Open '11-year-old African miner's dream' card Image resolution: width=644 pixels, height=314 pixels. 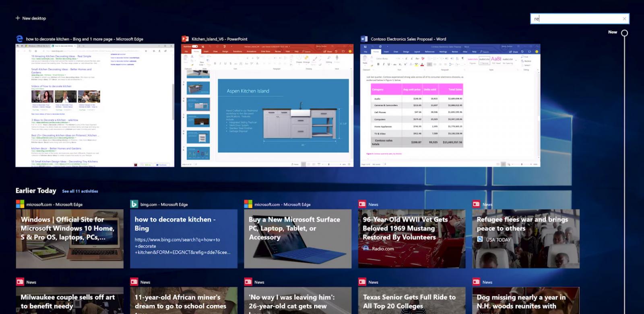(184, 301)
